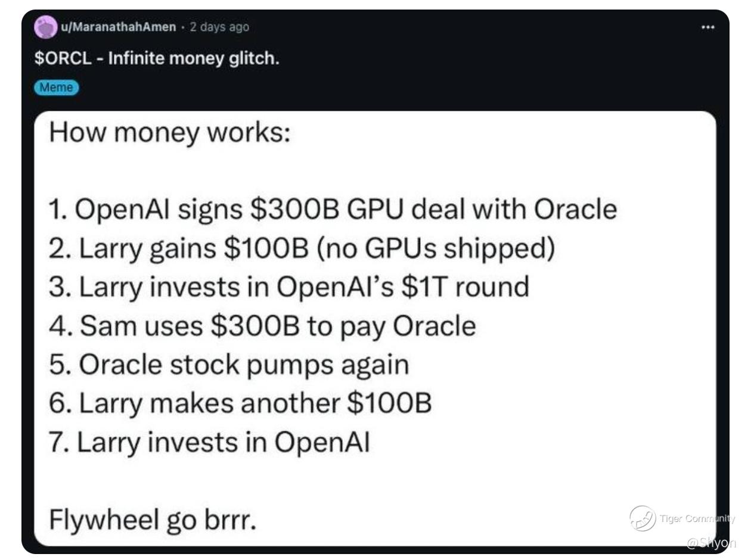The image size is (751, 560).
Task: Click line 7 'Larry invests in OpenAI'
Action: (x=209, y=443)
